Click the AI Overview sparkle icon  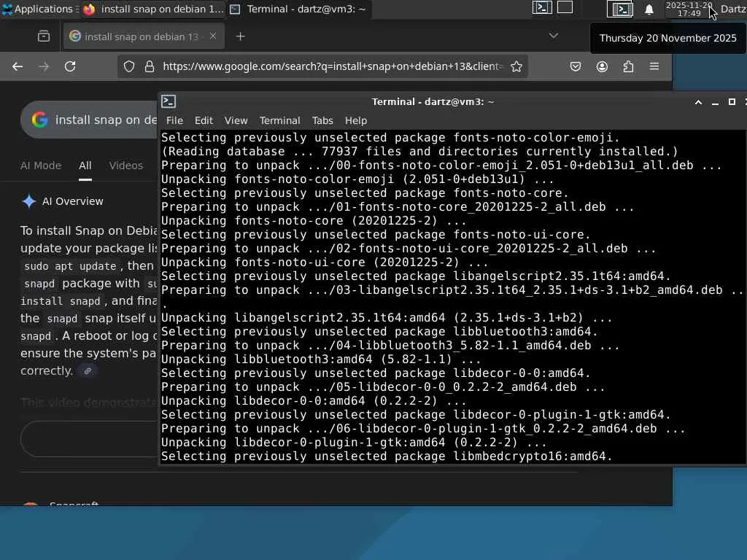click(x=29, y=201)
